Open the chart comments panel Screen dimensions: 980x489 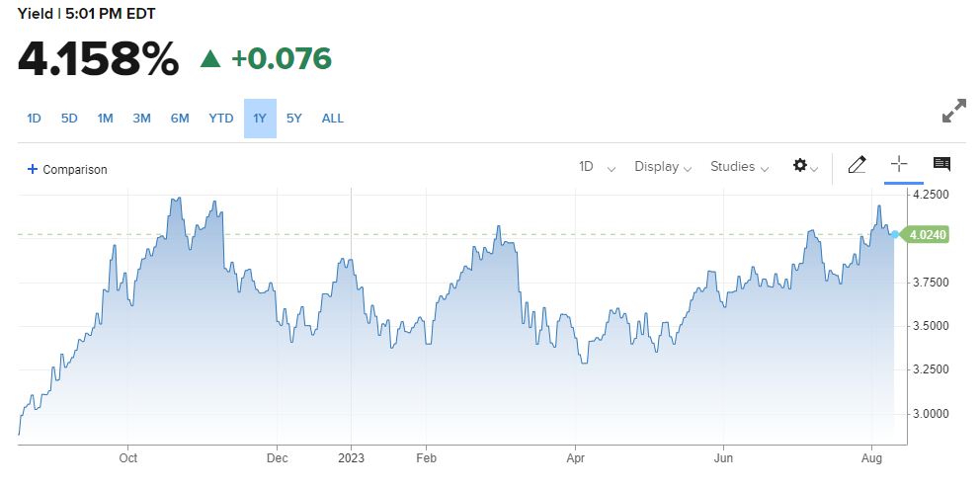941,165
